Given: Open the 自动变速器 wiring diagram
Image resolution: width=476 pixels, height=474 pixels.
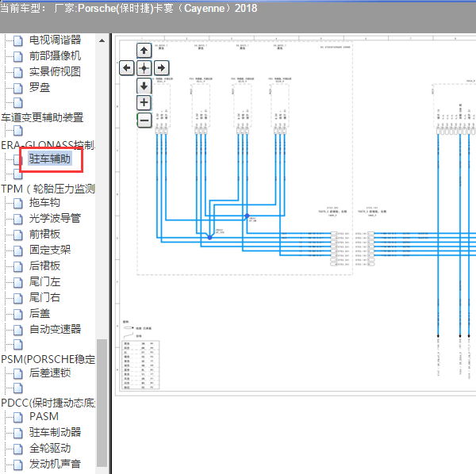Looking at the screenshot, I should 55,329.
